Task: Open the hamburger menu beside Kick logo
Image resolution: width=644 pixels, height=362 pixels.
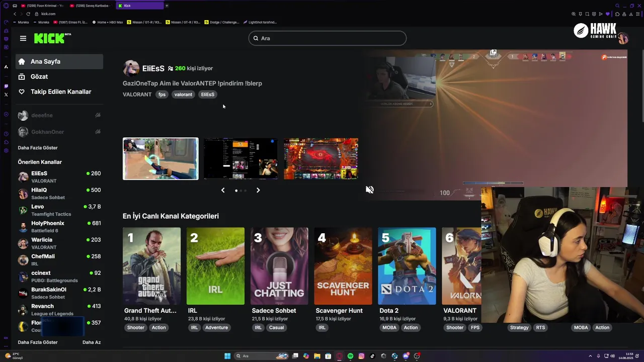Action: [x=23, y=38]
